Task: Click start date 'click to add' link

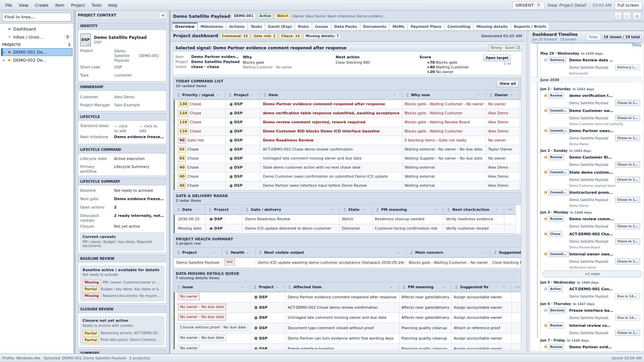Action: (121, 129)
